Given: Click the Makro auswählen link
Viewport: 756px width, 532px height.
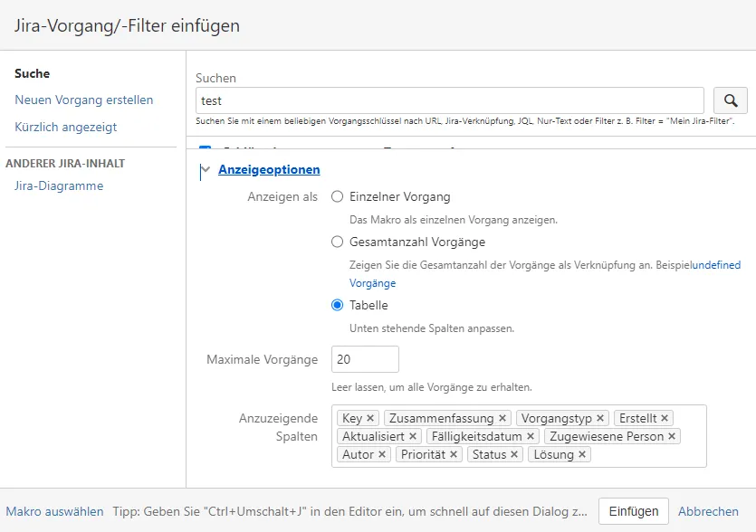Looking at the screenshot, I should point(54,511).
